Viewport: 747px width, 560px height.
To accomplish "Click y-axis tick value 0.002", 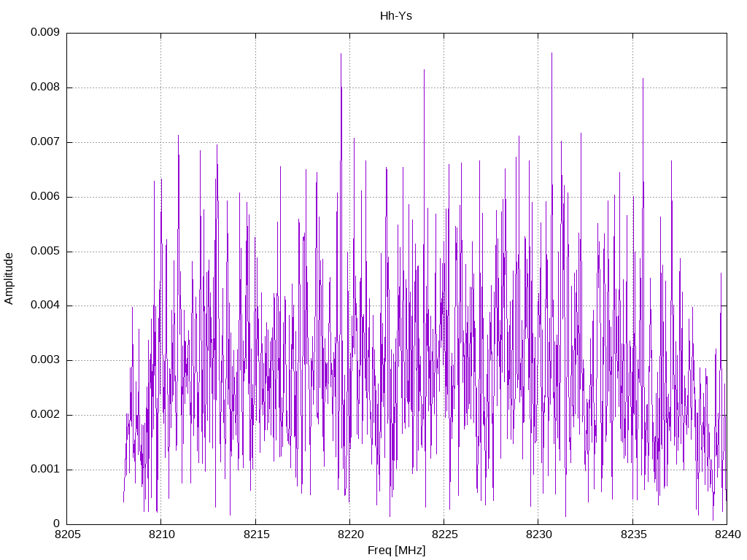I will pos(45,415).
